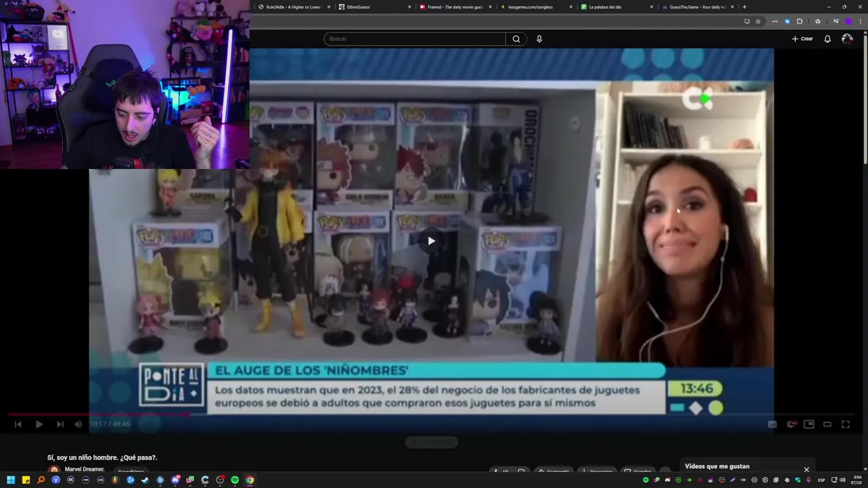Image resolution: width=868 pixels, height=488 pixels.
Task: Click the YouTube Buscar search field
Action: [x=414, y=39]
